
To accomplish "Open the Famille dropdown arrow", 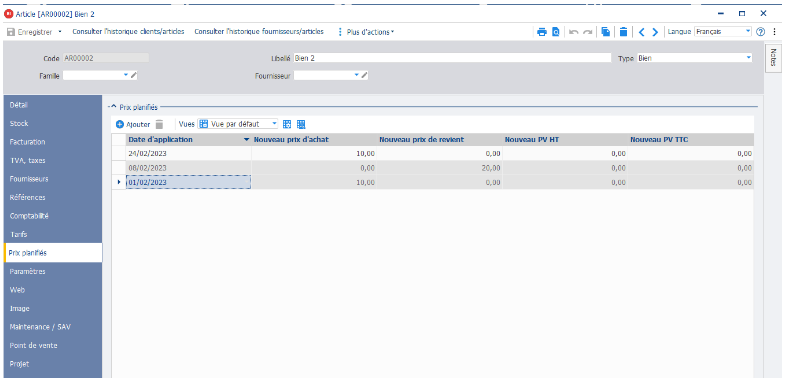I will tap(126, 75).
